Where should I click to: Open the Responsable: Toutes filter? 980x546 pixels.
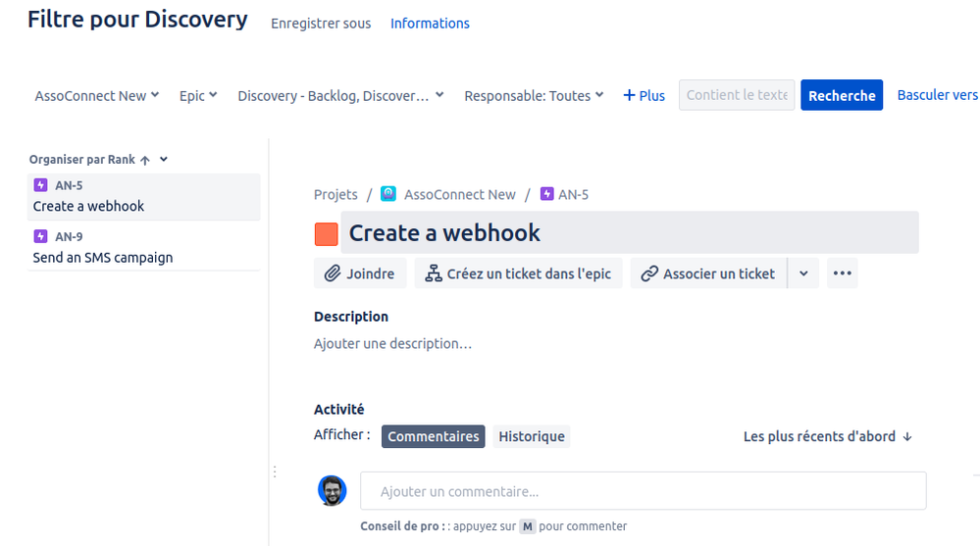[x=534, y=96]
